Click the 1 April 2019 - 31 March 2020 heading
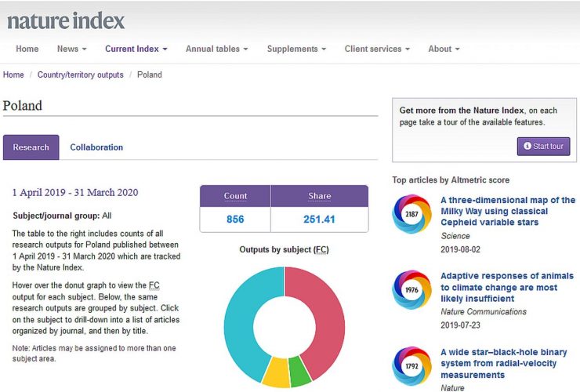The width and height of the screenshot is (580, 392). (x=75, y=193)
